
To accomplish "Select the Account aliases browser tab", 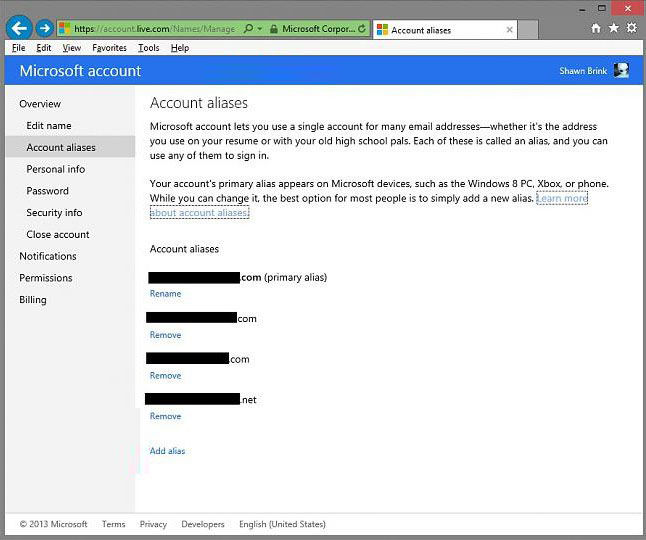I will 445,30.
